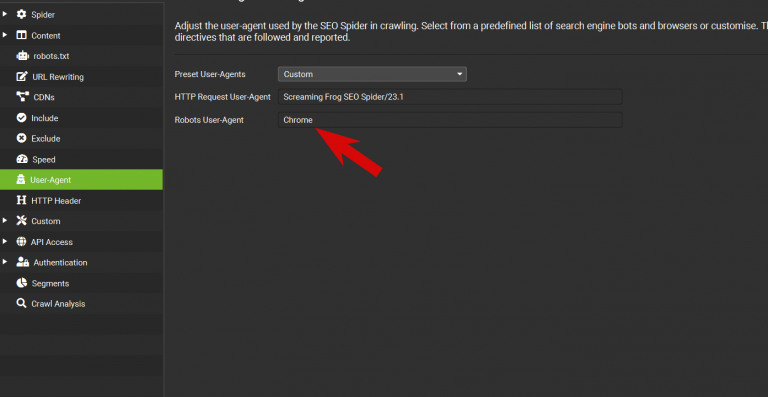Expand the API Access section

(x=5, y=242)
